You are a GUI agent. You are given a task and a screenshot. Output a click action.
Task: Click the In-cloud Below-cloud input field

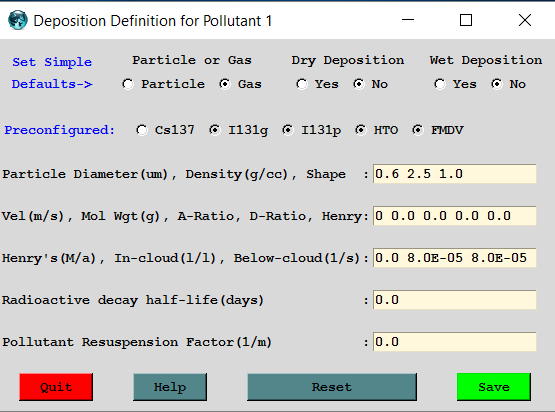click(454, 258)
